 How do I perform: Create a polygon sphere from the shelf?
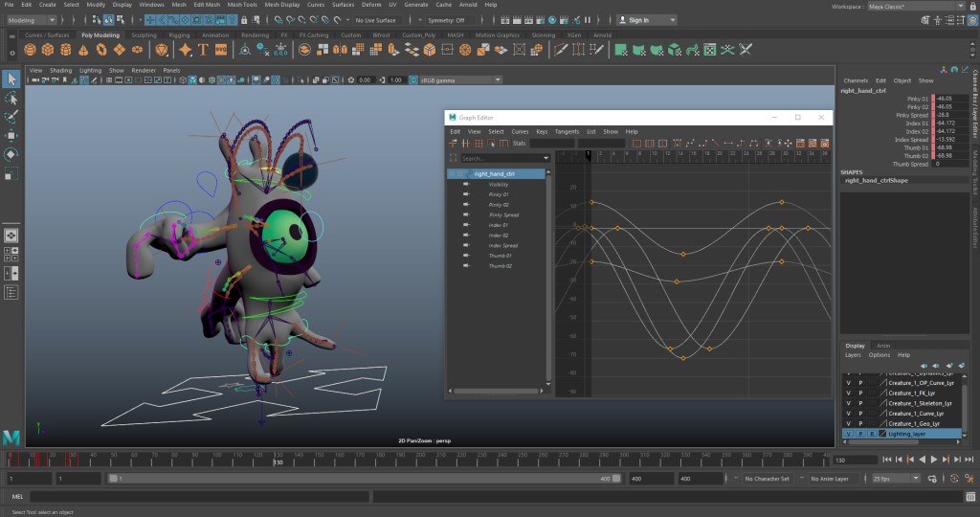click(30, 50)
